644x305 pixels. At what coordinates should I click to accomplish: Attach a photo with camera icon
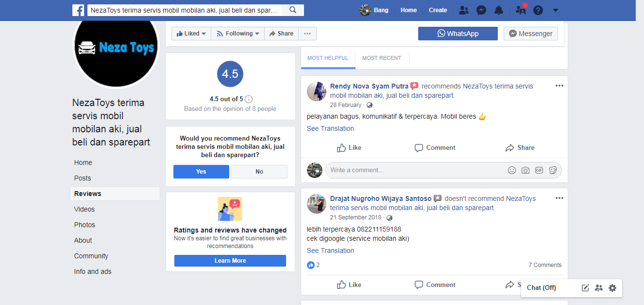(525, 170)
